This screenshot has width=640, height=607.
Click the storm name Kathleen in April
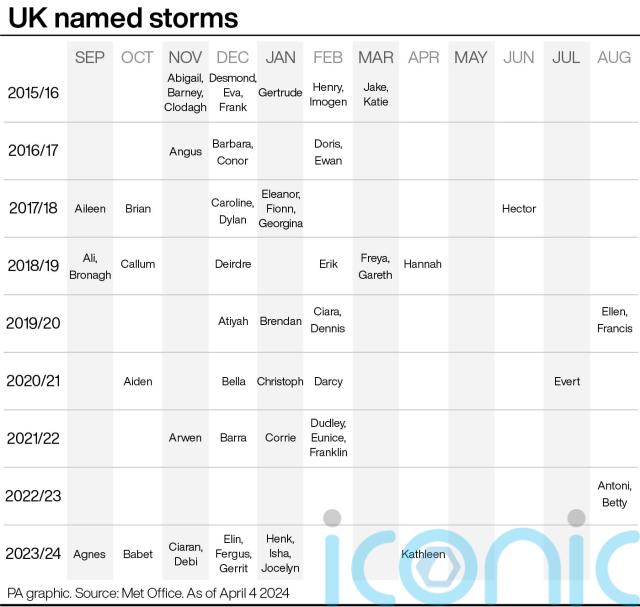point(423,554)
